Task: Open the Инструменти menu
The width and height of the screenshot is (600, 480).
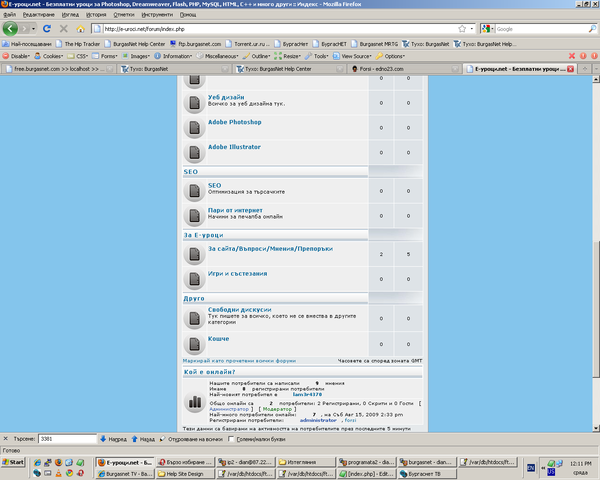Action: [x=157, y=15]
